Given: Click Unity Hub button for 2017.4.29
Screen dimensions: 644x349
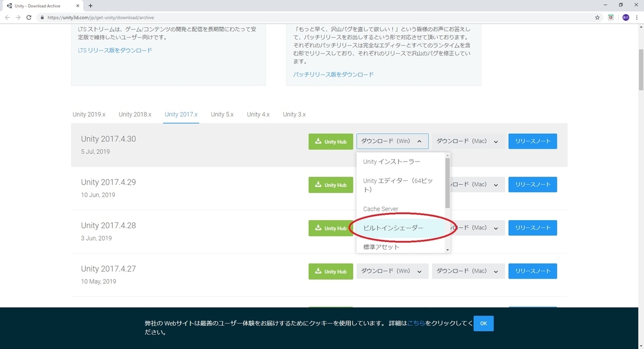Looking at the screenshot, I should coord(331,185).
